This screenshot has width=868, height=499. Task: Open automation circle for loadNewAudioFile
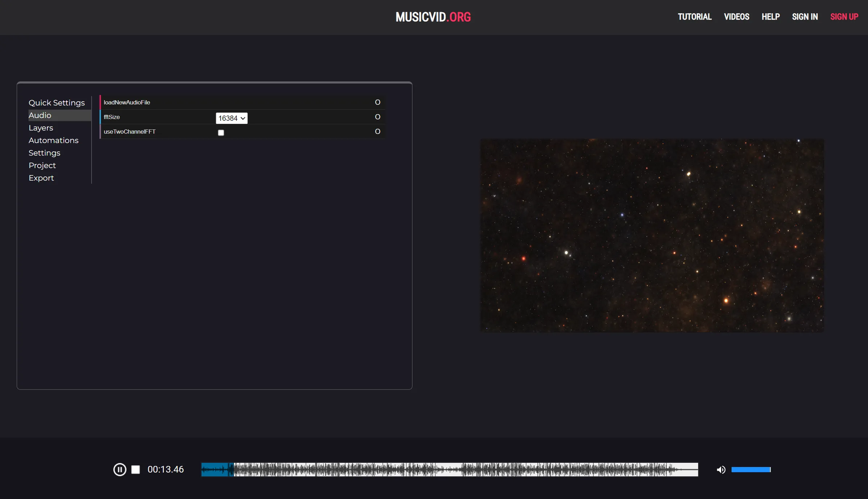[x=377, y=102]
